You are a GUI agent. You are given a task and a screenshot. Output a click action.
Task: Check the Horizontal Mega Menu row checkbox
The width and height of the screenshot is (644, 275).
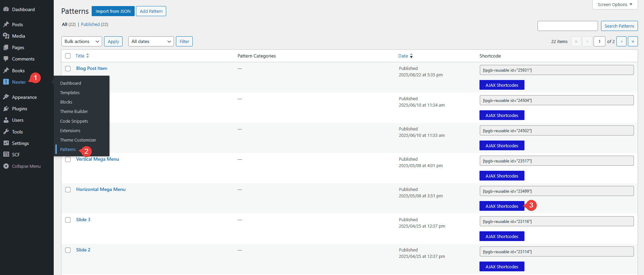point(68,190)
